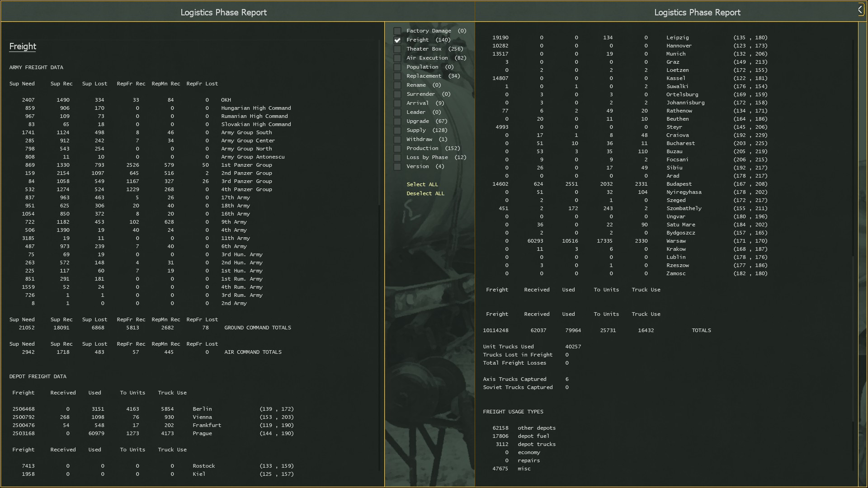
Task: Enable the Factory Damage checkbox
Action: point(397,31)
